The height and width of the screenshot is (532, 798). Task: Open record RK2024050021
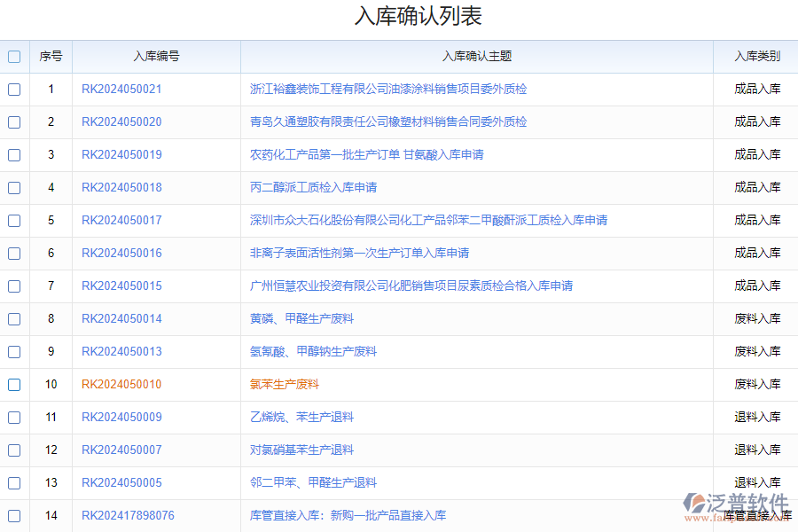coord(121,90)
